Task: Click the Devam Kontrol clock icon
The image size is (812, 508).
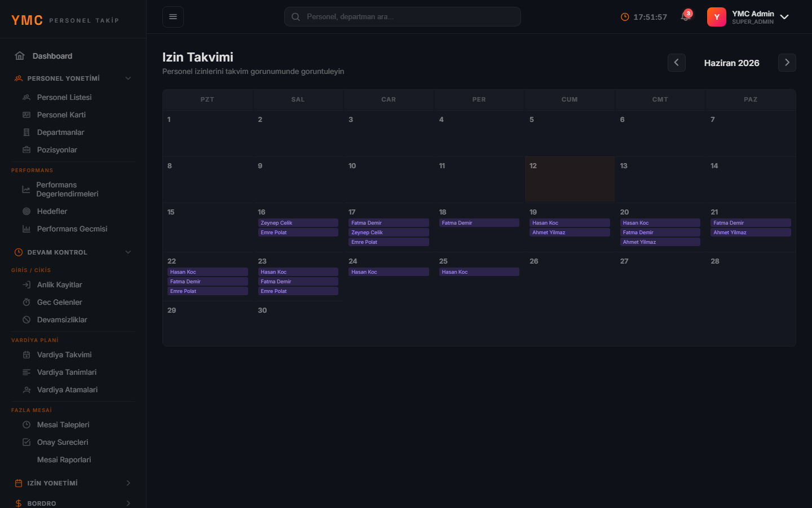Action: pos(19,252)
